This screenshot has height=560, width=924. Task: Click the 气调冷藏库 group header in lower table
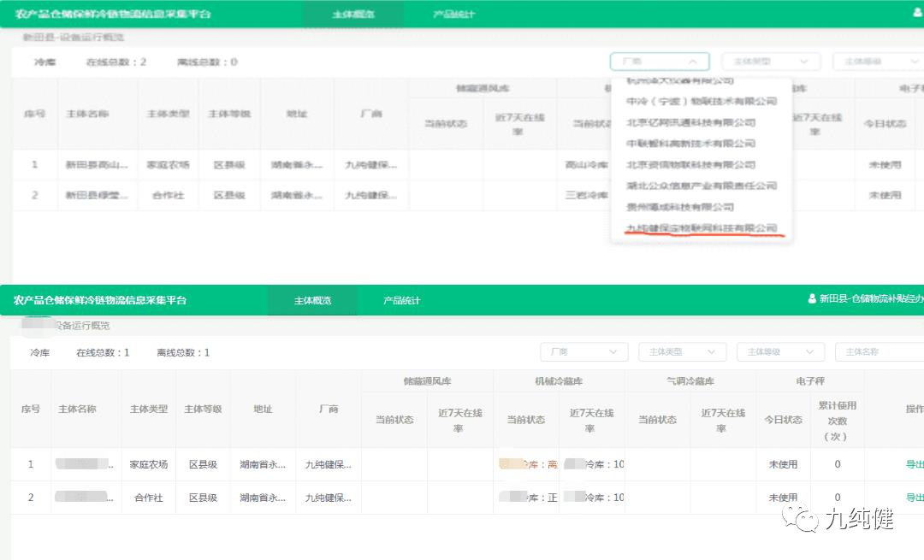click(x=690, y=381)
